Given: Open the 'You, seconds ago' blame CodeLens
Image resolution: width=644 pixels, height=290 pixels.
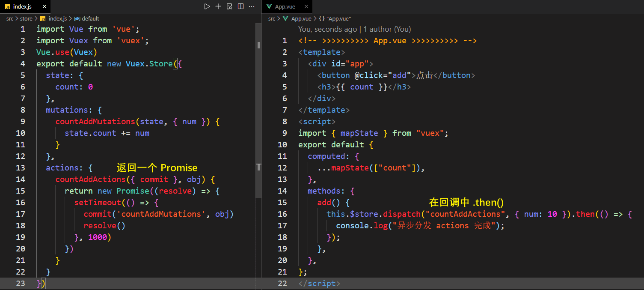Looking at the screenshot, I should (327, 29).
